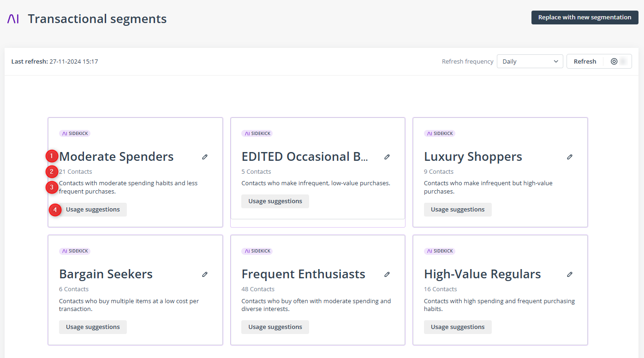Click Sidekick badge on Bargain Seekers card
This screenshot has width=644, height=358.
(x=75, y=251)
